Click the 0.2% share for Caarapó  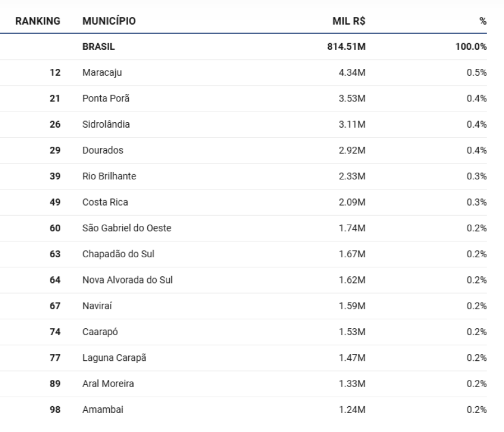click(x=477, y=332)
